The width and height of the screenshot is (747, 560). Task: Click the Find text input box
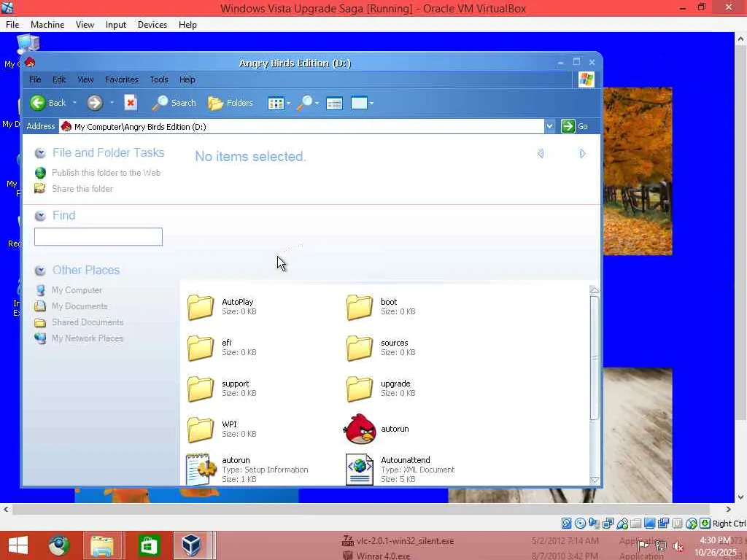tap(98, 237)
